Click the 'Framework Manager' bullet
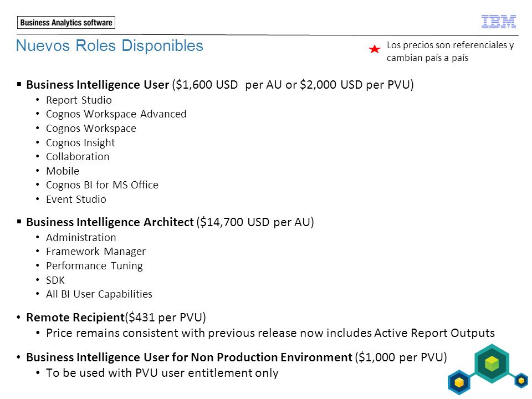 96,252
